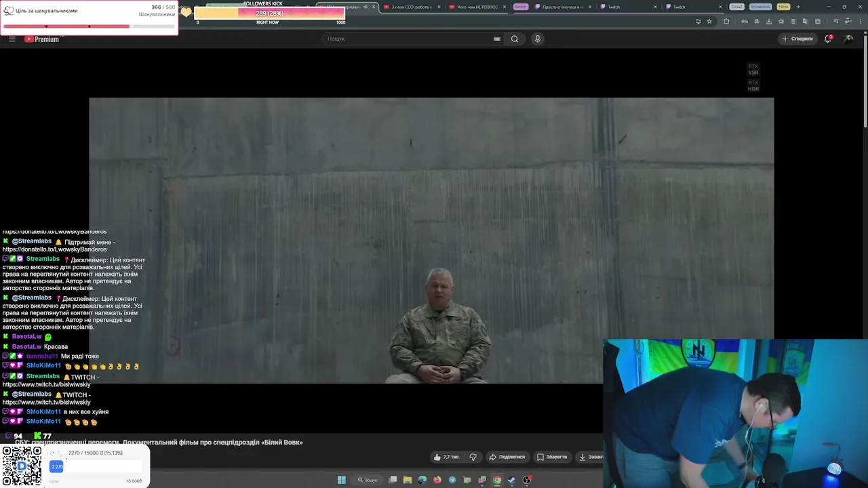This screenshot has height=488, width=868.
Task: Close the "3 полк ССО" tab
Action: coord(439,7)
